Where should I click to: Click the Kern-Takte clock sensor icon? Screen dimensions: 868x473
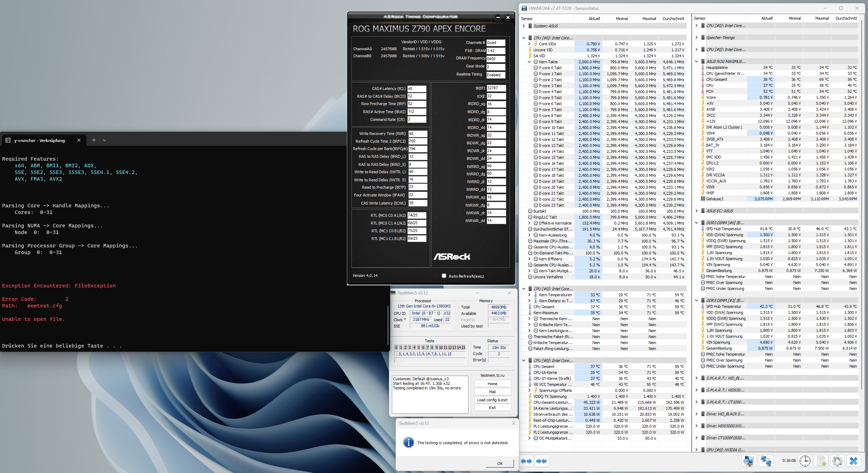pos(536,62)
